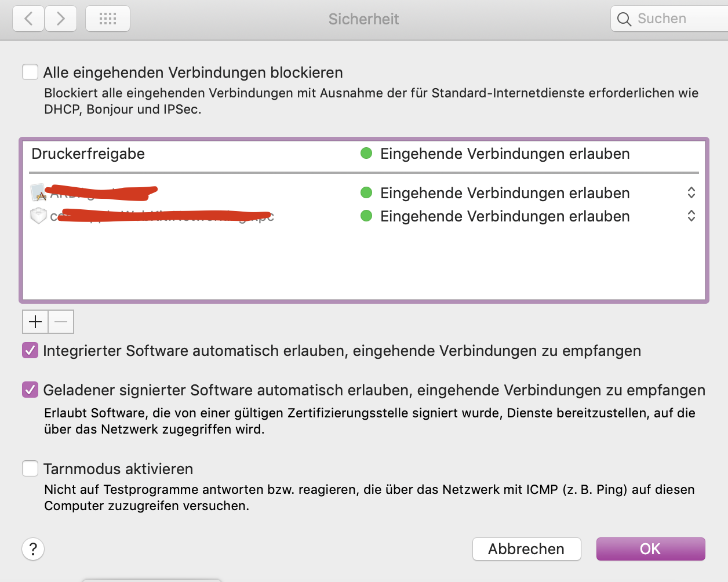Screen dimensions: 728x582
Task: Enable Alle eingehenden Verbindungen blockieren
Action: [x=30, y=72]
